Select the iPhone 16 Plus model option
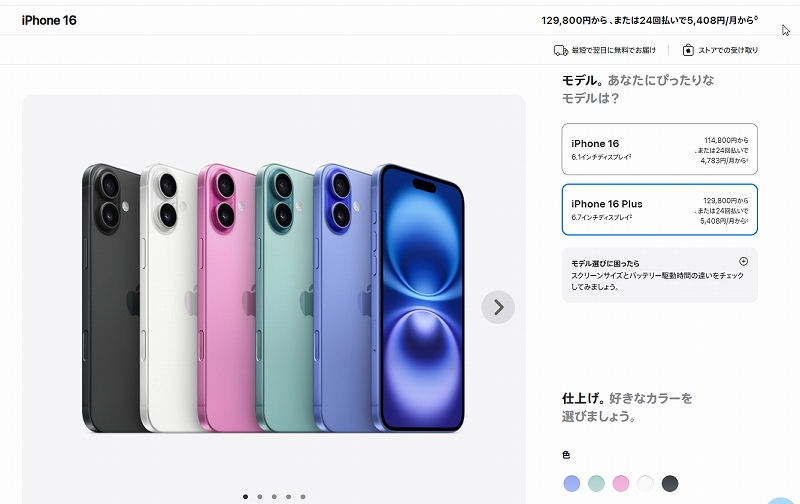This screenshot has height=504, width=800. pos(660,210)
